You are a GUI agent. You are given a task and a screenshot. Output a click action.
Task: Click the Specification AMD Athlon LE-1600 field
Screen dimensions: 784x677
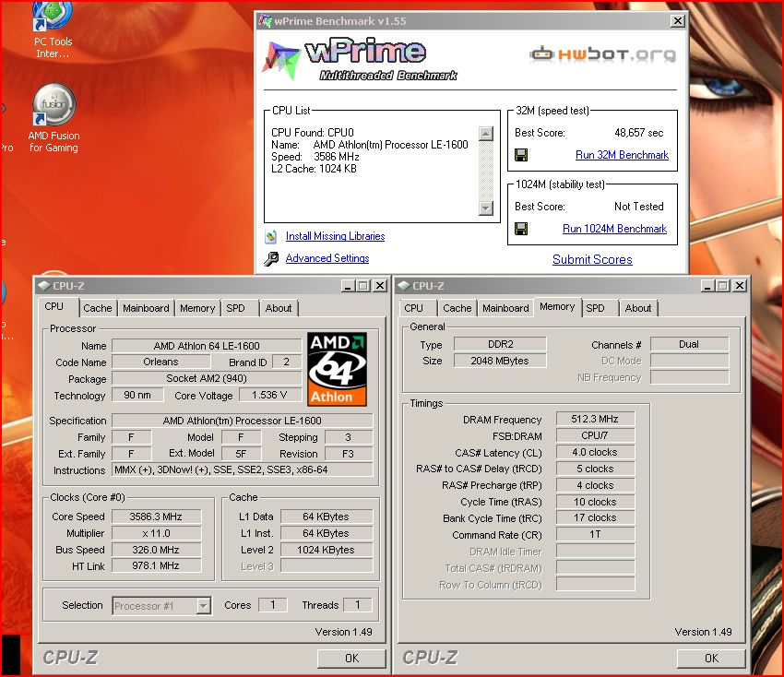(243, 421)
